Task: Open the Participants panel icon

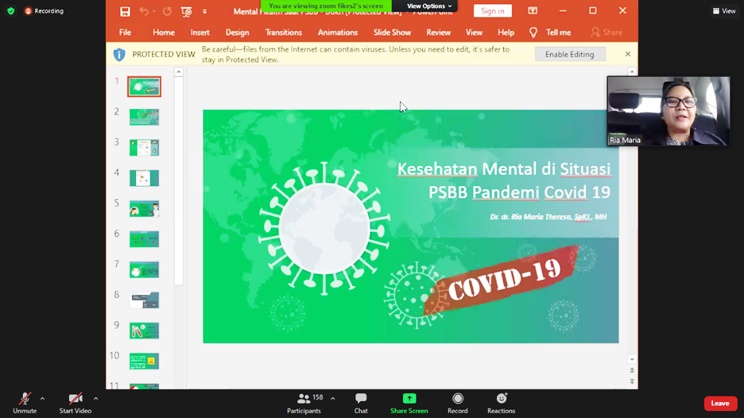Action: 304,398
